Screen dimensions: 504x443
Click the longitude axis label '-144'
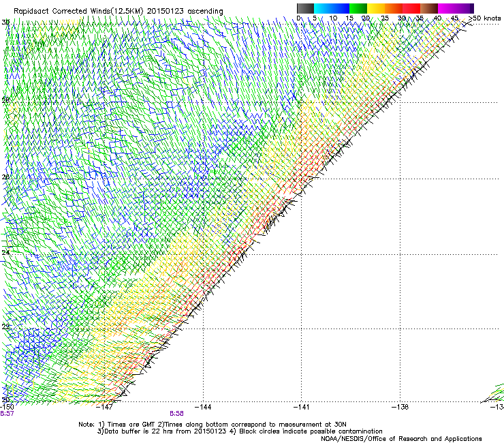tap(203, 407)
